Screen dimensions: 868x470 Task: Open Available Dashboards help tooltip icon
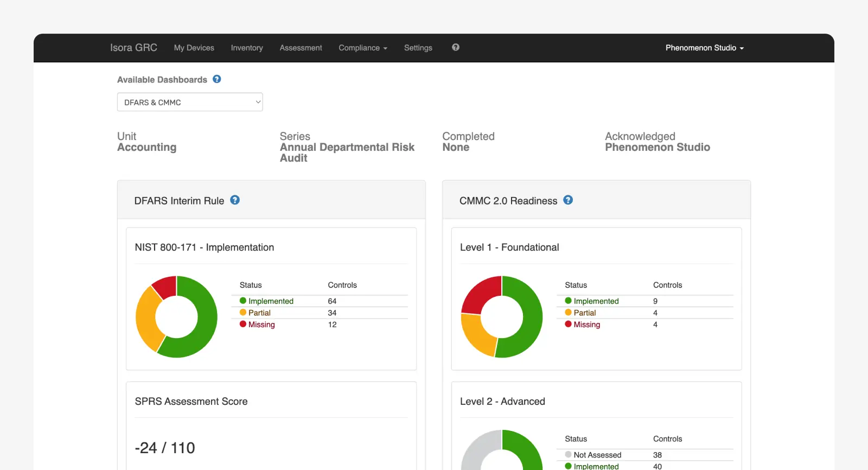217,79
